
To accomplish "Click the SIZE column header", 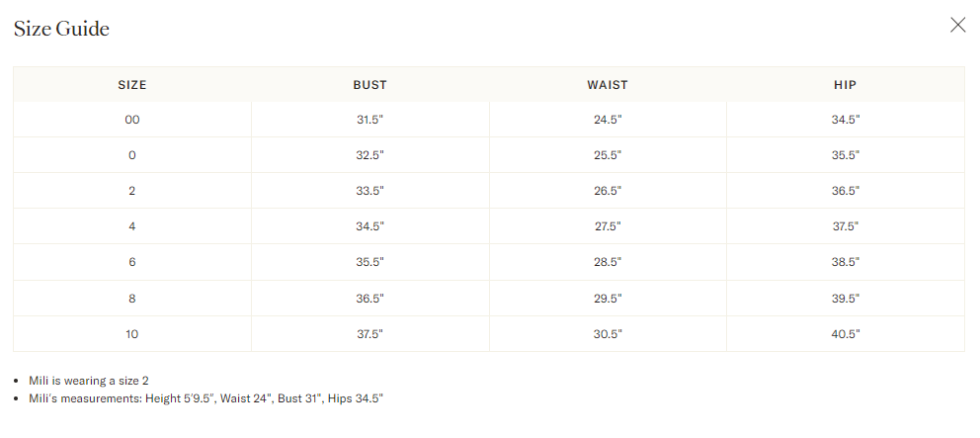I will (131, 85).
